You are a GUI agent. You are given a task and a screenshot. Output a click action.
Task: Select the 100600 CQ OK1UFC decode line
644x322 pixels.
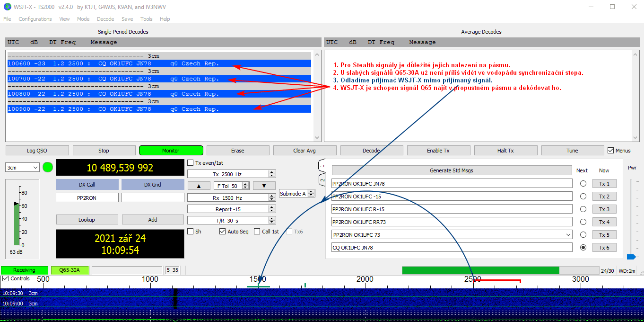click(159, 63)
